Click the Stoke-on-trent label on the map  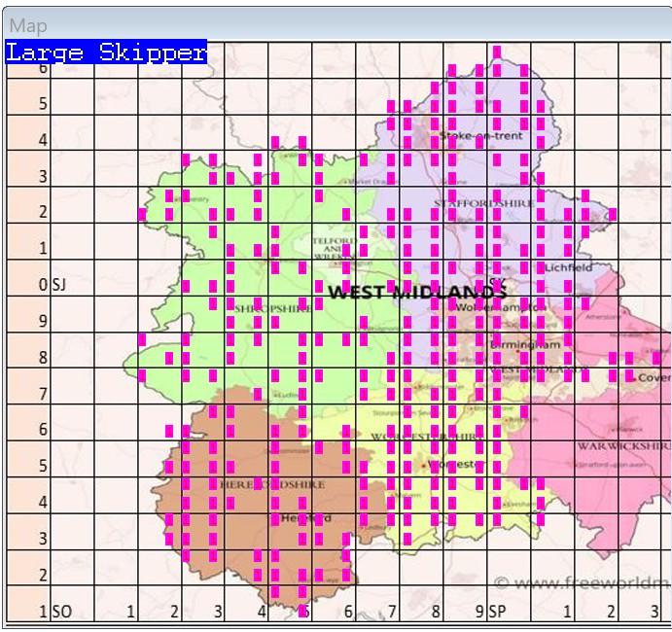[480, 136]
